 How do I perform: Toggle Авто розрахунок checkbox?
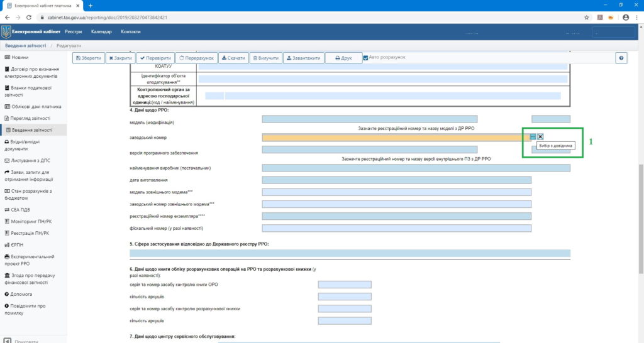pos(365,58)
